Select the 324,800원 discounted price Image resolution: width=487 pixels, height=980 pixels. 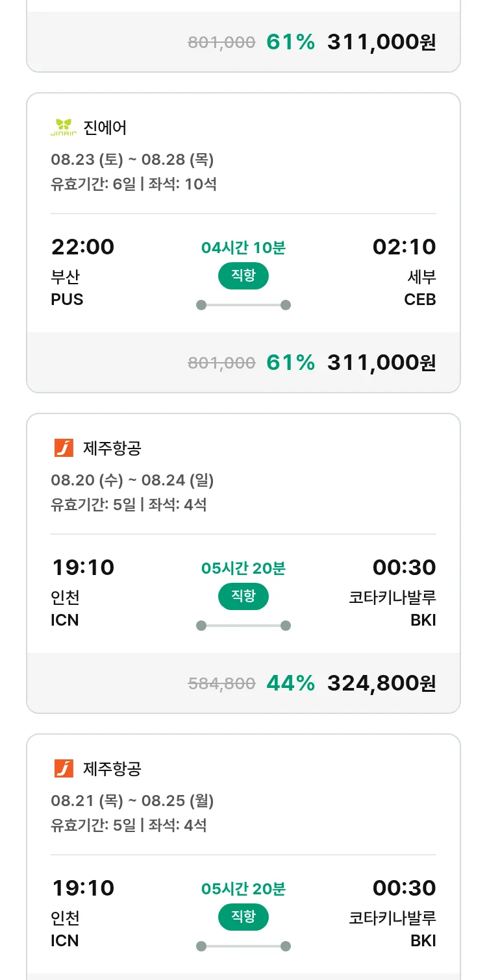point(381,683)
